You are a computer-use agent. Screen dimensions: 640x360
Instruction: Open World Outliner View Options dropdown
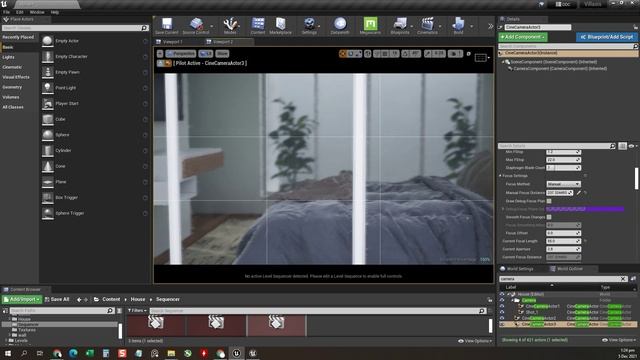pos(619,340)
